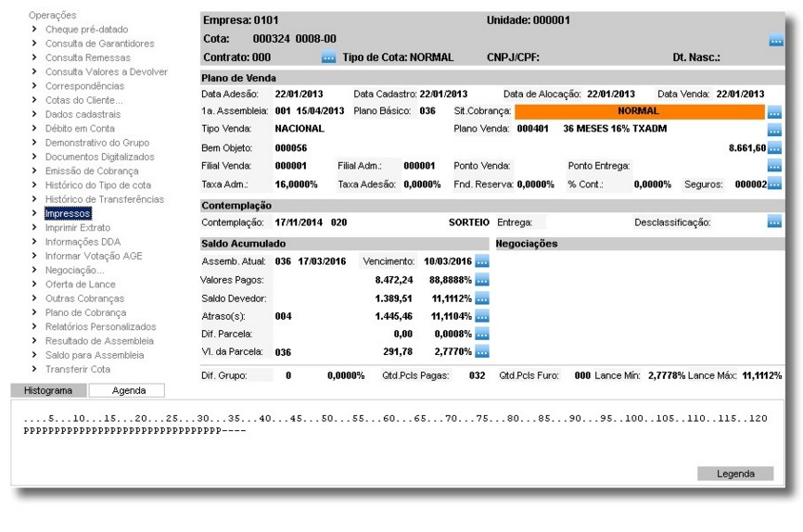
Task: Open Dados cadastrais operation
Action: 83,114
